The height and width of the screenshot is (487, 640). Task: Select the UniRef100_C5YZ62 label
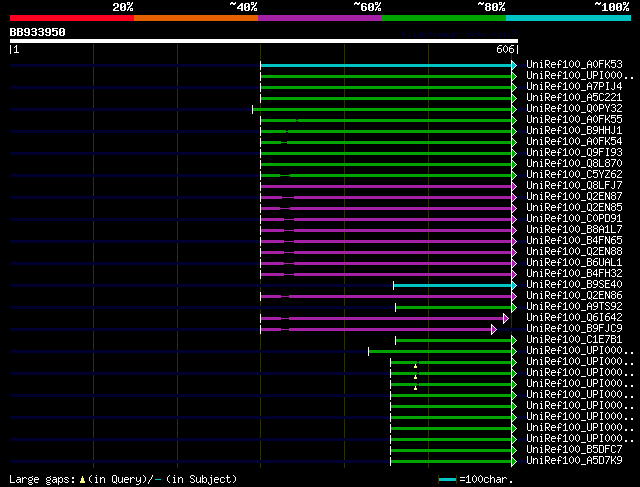574,175
